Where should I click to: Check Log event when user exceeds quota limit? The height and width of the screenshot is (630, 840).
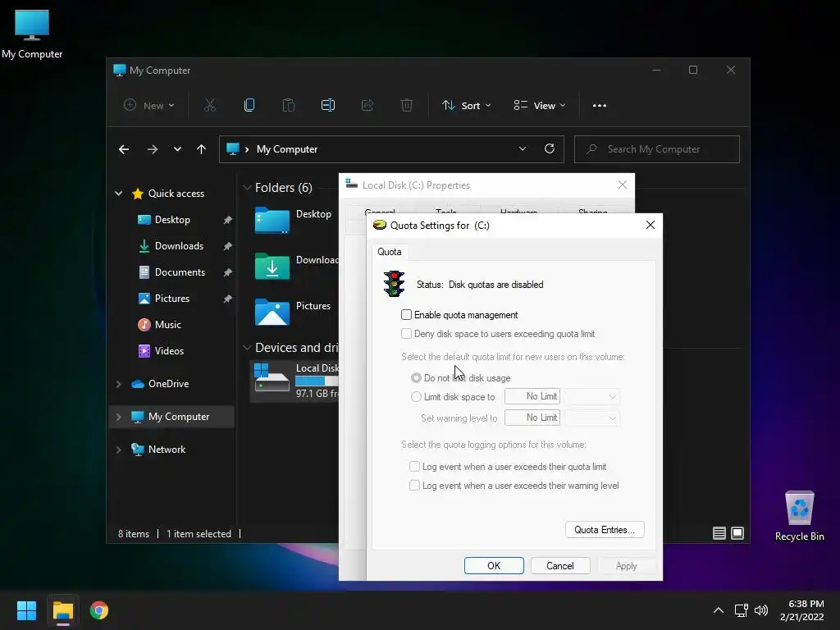pos(414,467)
